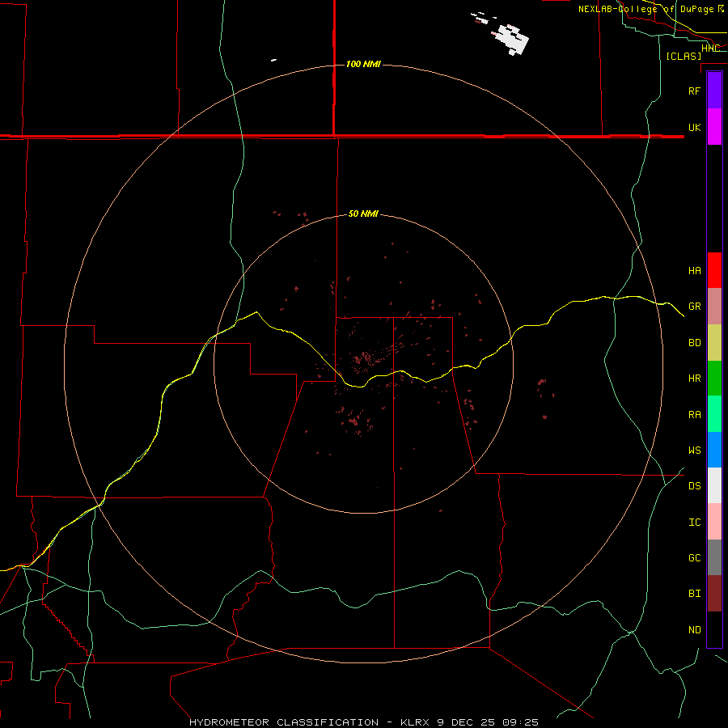Image resolution: width=728 pixels, height=728 pixels.
Task: Select the DS white legend swatch
Action: pyautogui.click(x=714, y=485)
